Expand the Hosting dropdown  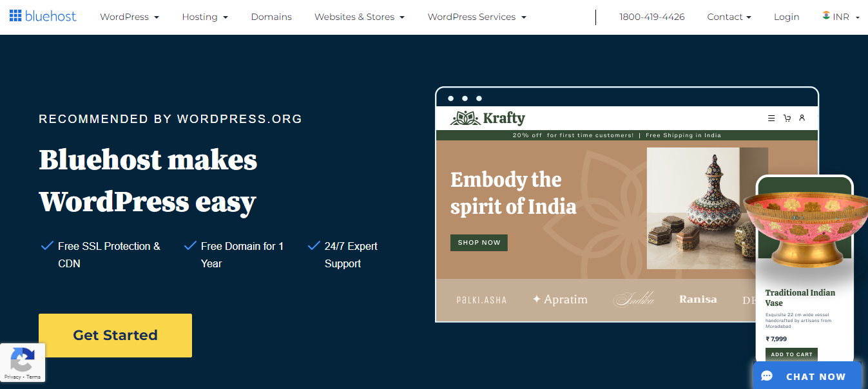[x=205, y=17]
